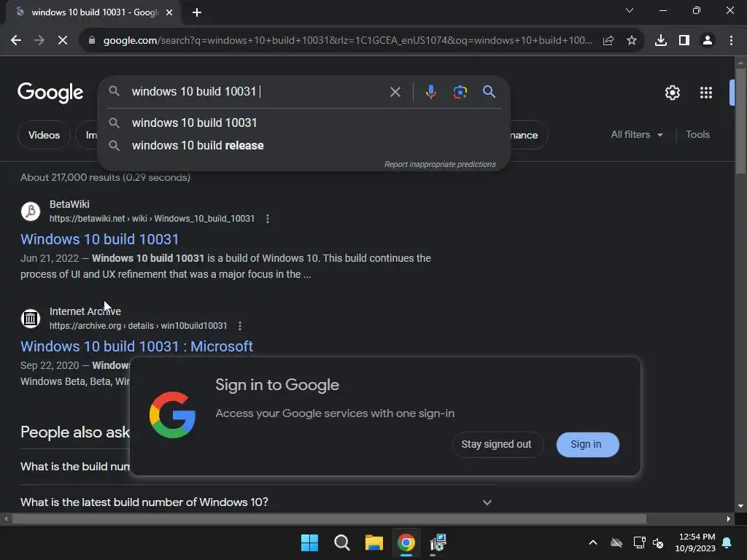Click Report inappropriate predictions
The image size is (747, 560).
pyautogui.click(x=440, y=164)
